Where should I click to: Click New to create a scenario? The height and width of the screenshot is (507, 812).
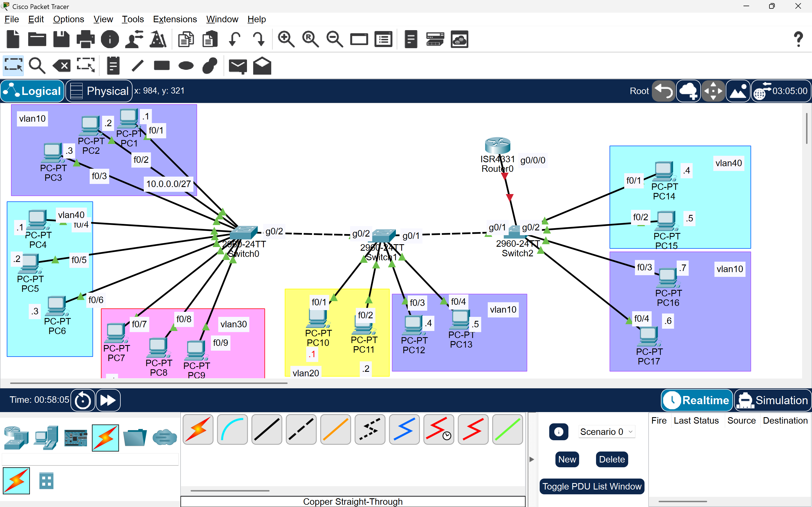coord(566,459)
